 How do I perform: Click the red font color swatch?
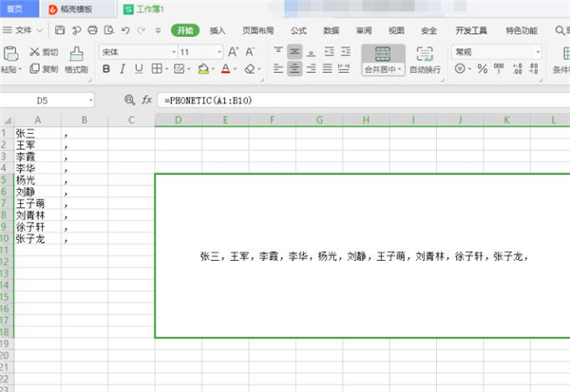click(x=225, y=69)
